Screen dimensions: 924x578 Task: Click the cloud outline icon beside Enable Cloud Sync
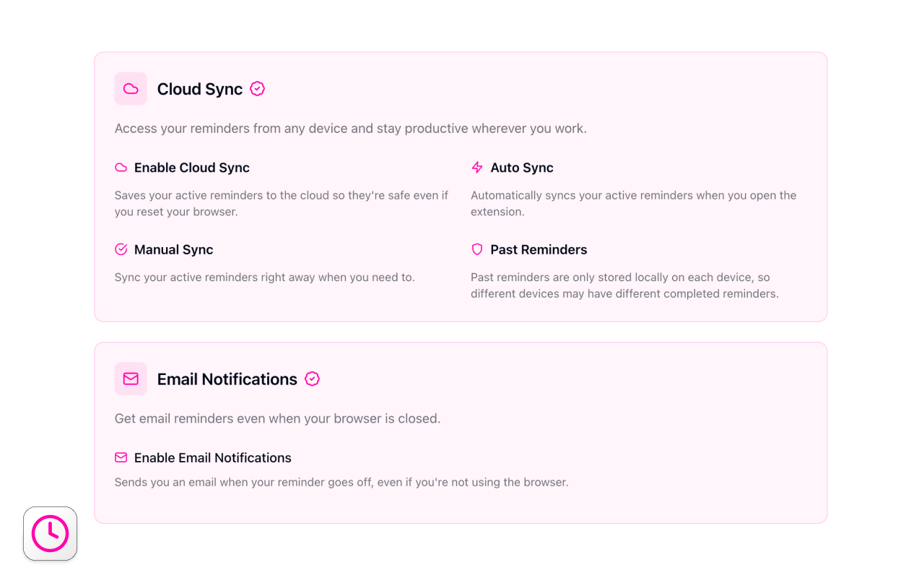[x=121, y=167]
